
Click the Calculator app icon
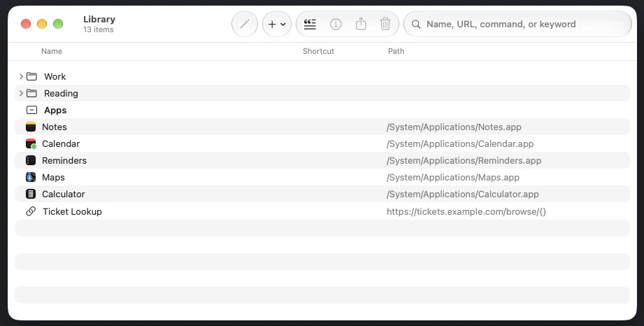(x=31, y=194)
